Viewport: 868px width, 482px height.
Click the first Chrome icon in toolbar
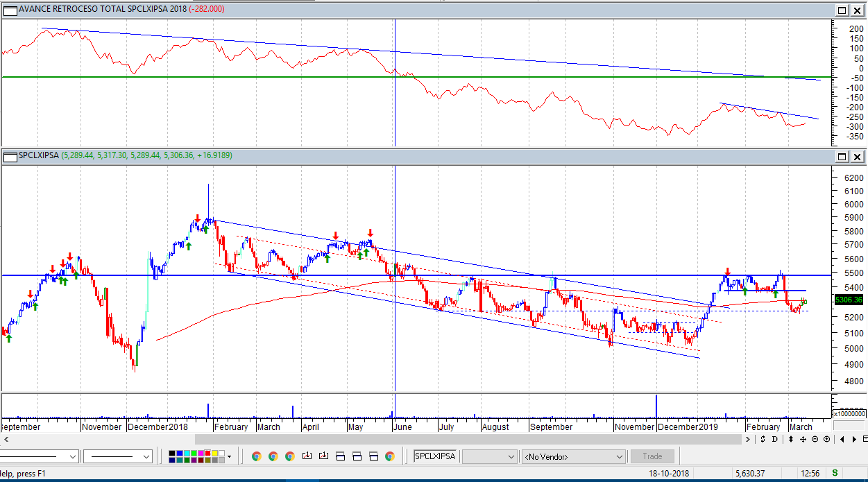(x=257, y=456)
